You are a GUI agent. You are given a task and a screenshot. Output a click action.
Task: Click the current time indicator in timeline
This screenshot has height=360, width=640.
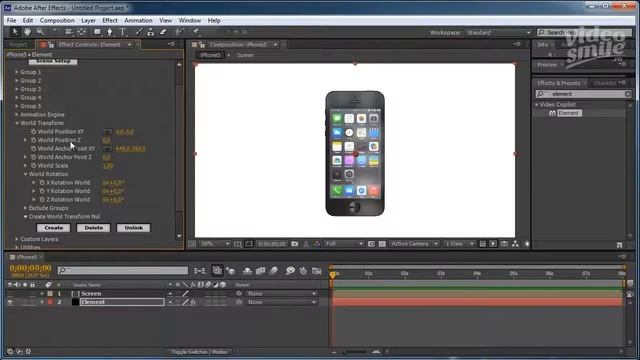click(x=333, y=275)
